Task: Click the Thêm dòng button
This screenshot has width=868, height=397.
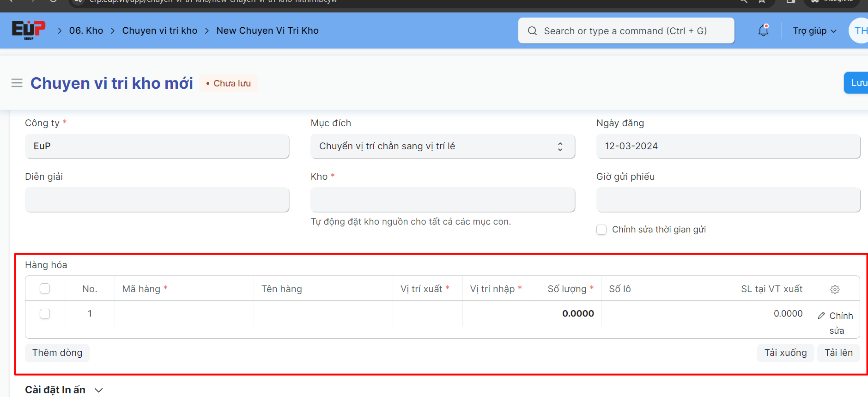Action: tap(57, 353)
